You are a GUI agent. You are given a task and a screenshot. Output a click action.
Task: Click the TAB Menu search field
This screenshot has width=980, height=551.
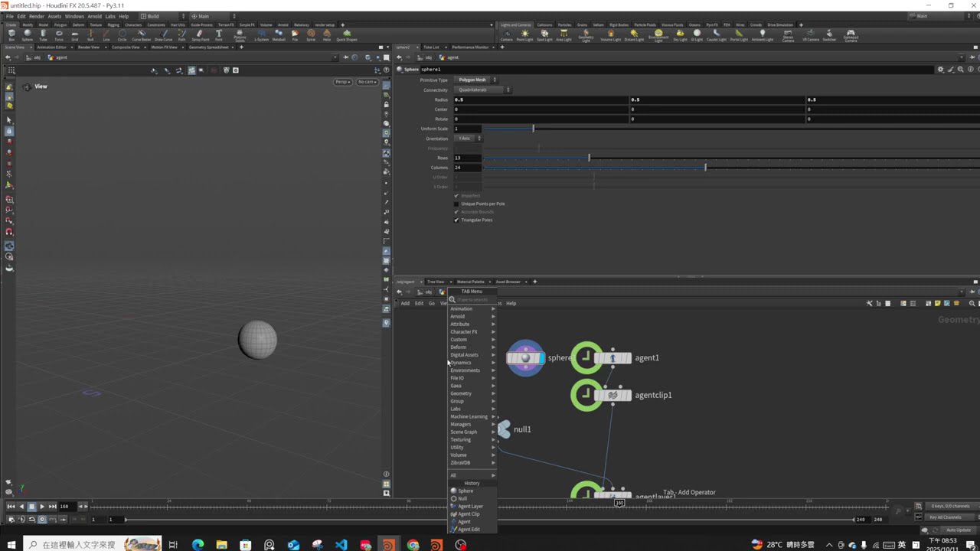point(472,300)
